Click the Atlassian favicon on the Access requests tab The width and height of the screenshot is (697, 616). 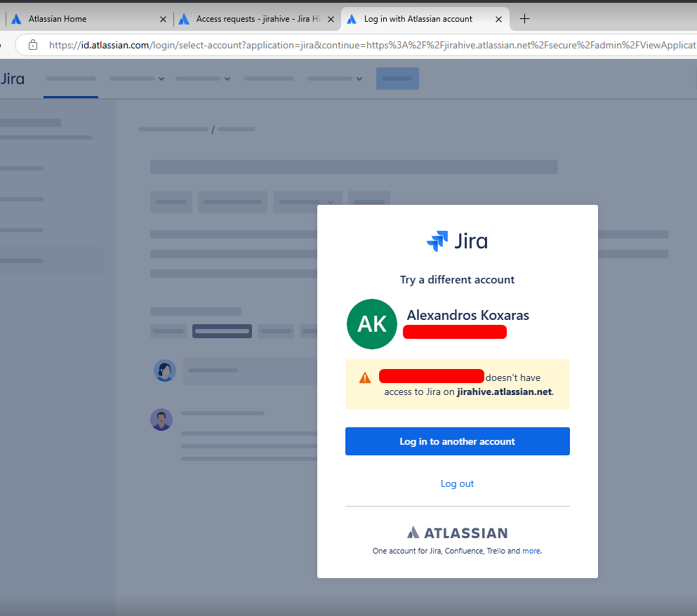point(184,19)
